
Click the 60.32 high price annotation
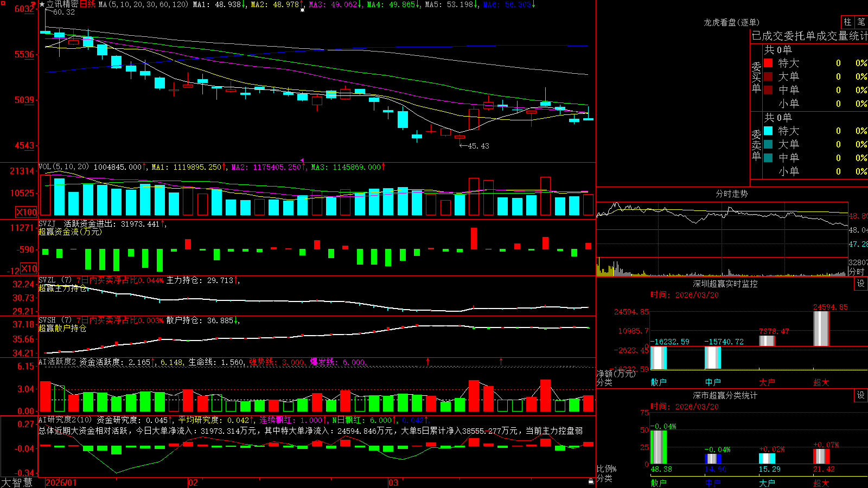[x=64, y=12]
